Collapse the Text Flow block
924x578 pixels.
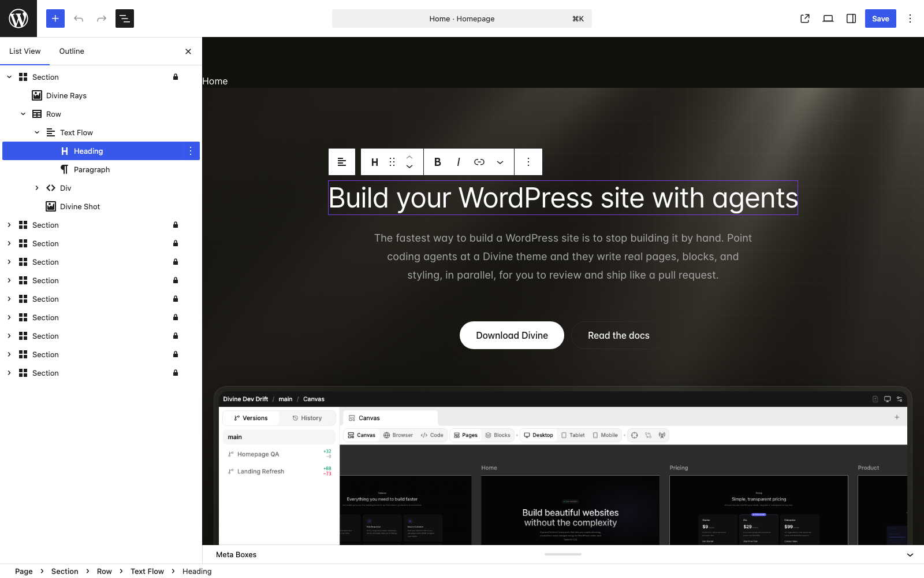pyautogui.click(x=37, y=132)
